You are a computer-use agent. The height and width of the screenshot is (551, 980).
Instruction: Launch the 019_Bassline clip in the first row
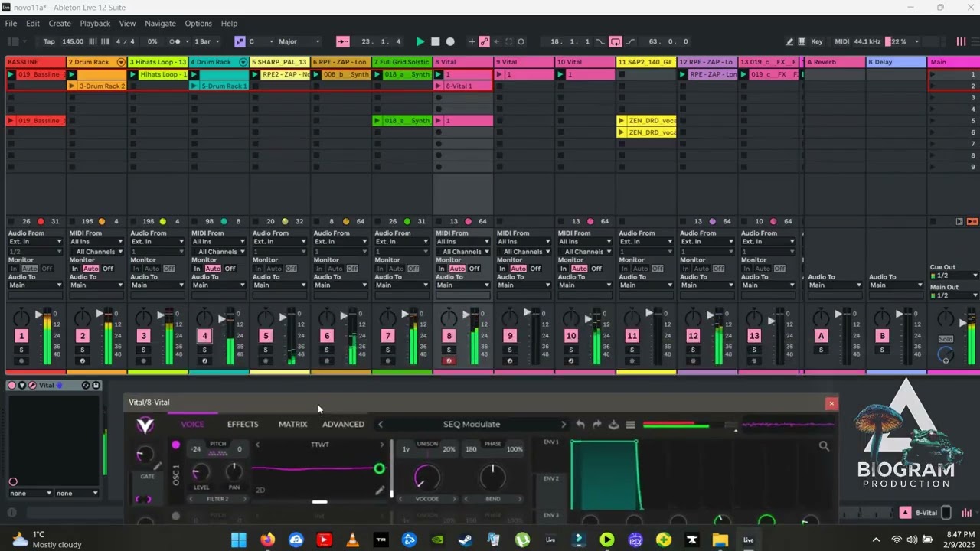point(11,74)
